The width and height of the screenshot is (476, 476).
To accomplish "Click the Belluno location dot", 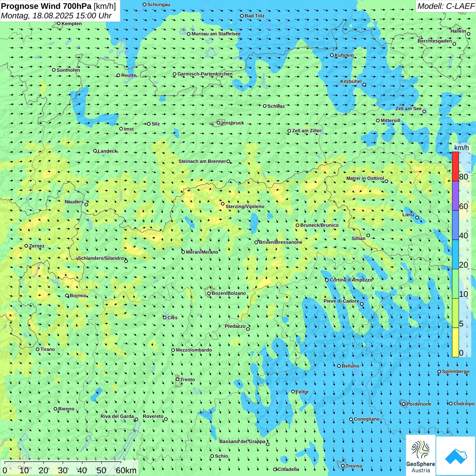I will (x=339, y=366).
